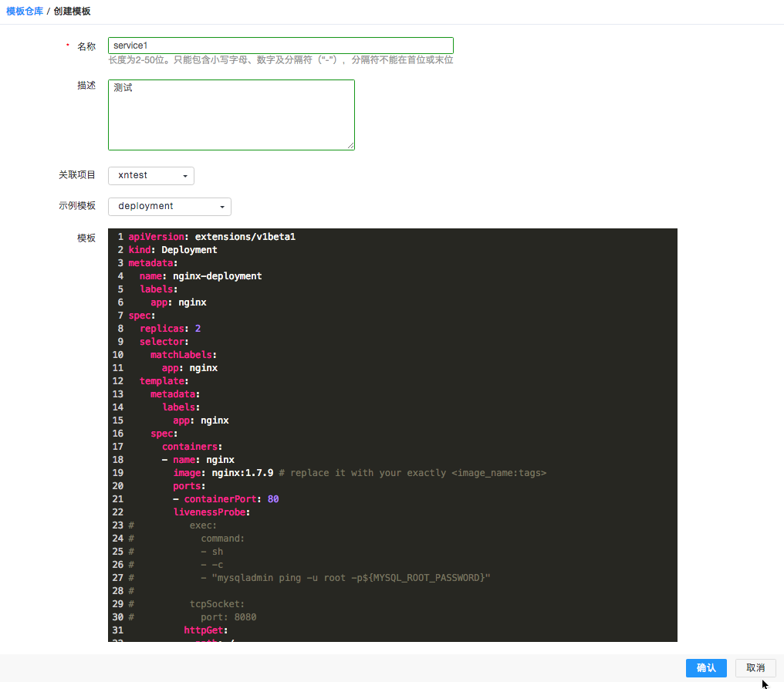Expand the deployment example template selector arrow

point(222,206)
